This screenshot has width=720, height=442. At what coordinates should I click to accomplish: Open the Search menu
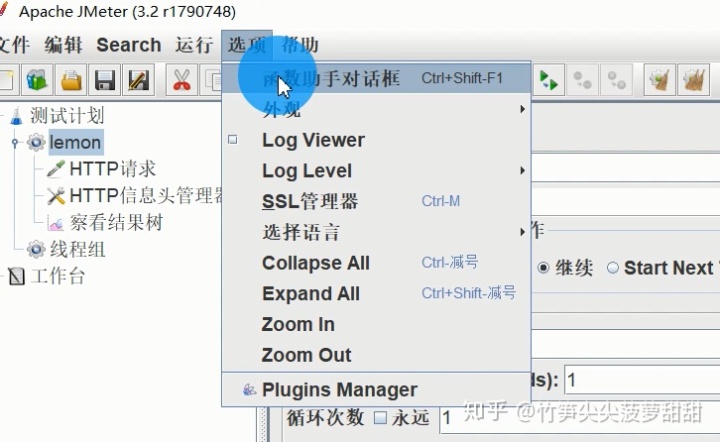129,45
